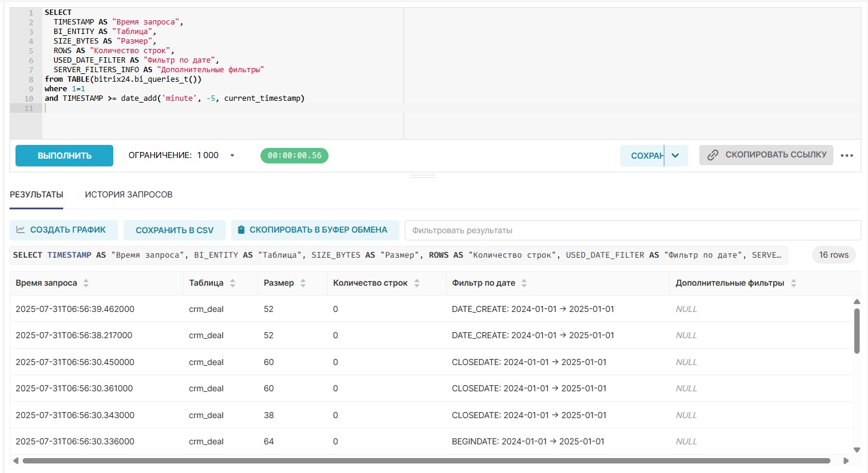Click the horizontal panel resize handle
The height and width of the screenshot is (473, 868).
point(423,177)
